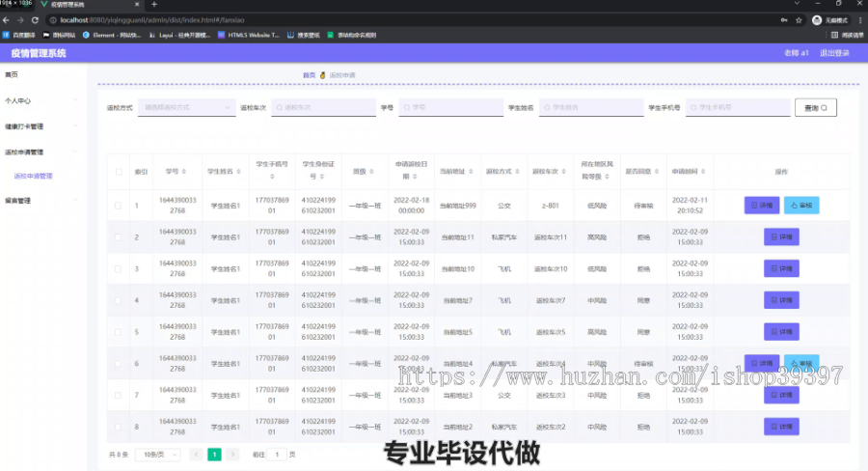Open the 返校方式 select dropdown
The image size is (868, 471).
click(186, 107)
